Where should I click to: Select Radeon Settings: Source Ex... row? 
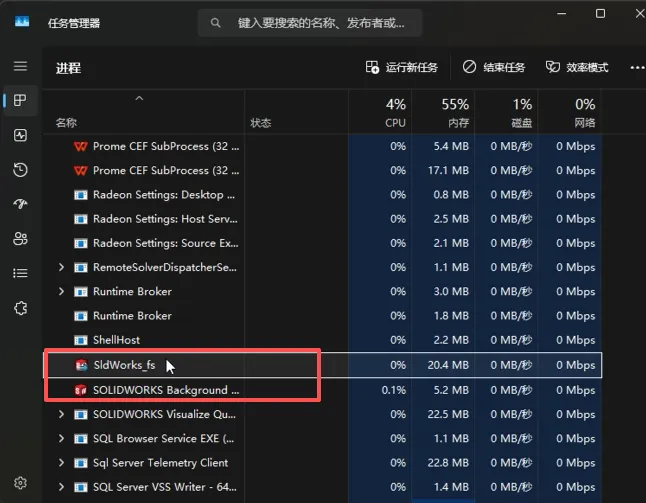tap(323, 243)
